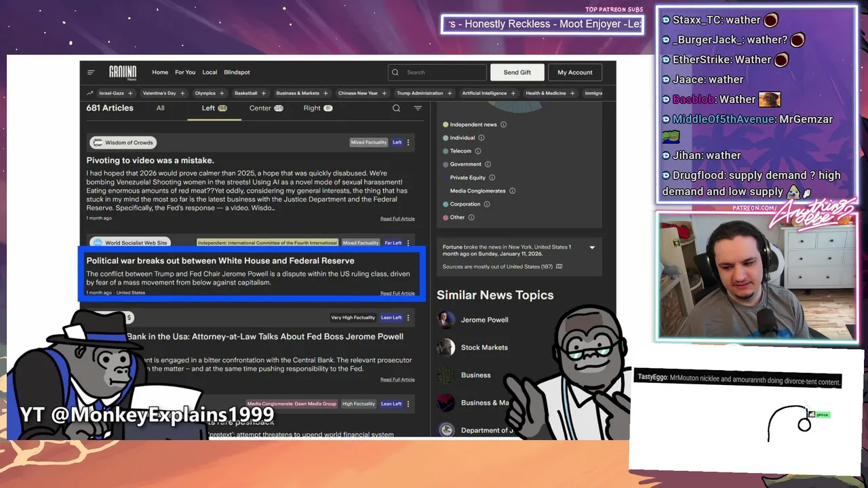Open three-dot menu on Wisdom of Crowds article
The width and height of the screenshot is (868, 488).
pos(408,142)
